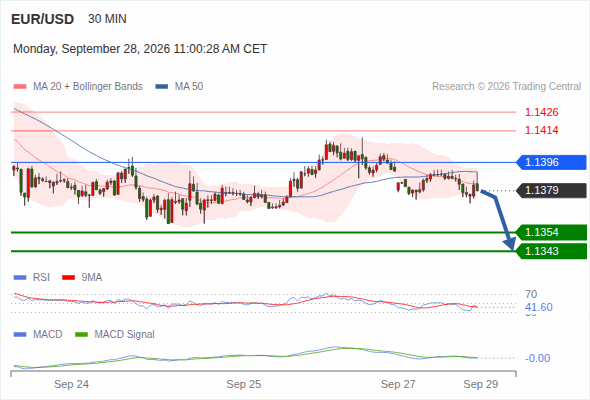
Task: Click the red 9MA legend swatch
Action: [x=68, y=278]
